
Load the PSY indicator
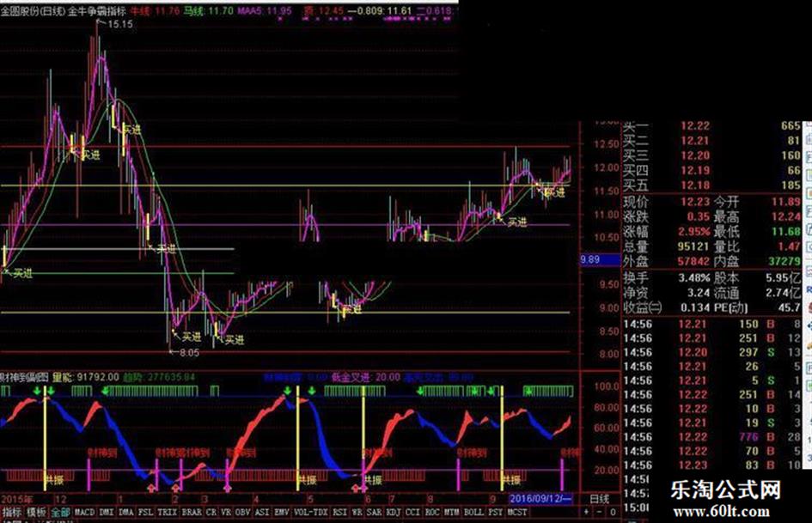click(x=496, y=512)
